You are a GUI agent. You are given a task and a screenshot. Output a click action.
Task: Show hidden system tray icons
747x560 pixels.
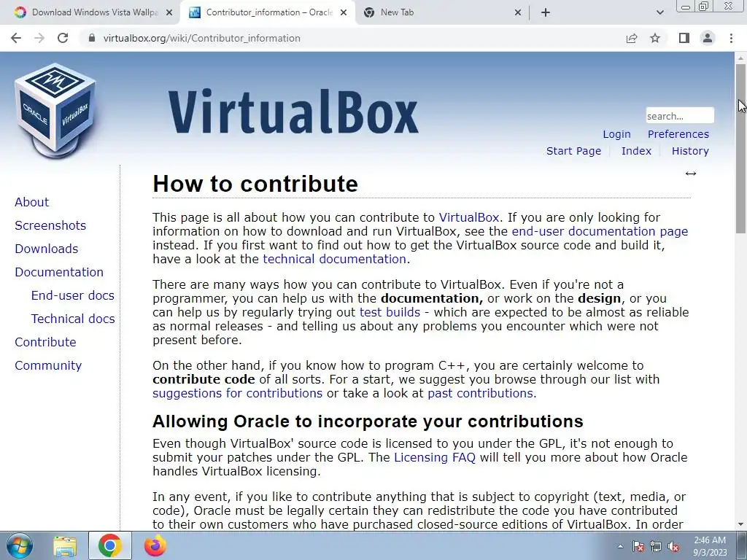(620, 546)
